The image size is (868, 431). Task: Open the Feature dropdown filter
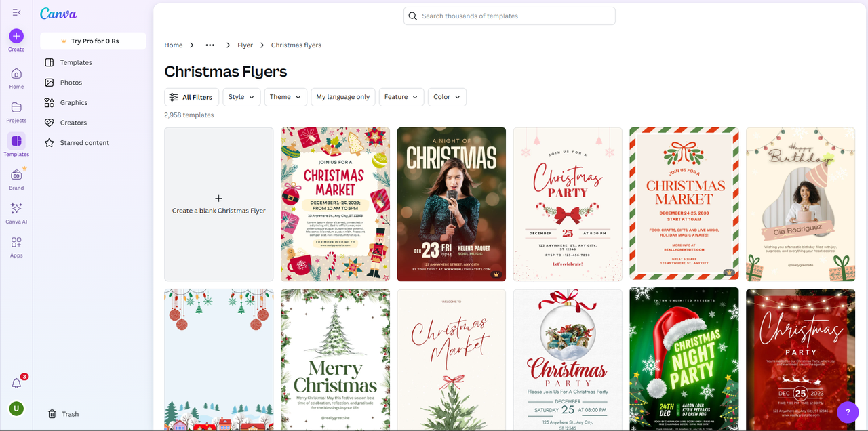pos(401,97)
